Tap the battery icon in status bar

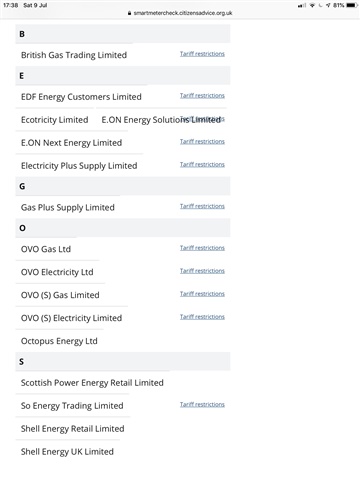pyautogui.click(x=352, y=5)
